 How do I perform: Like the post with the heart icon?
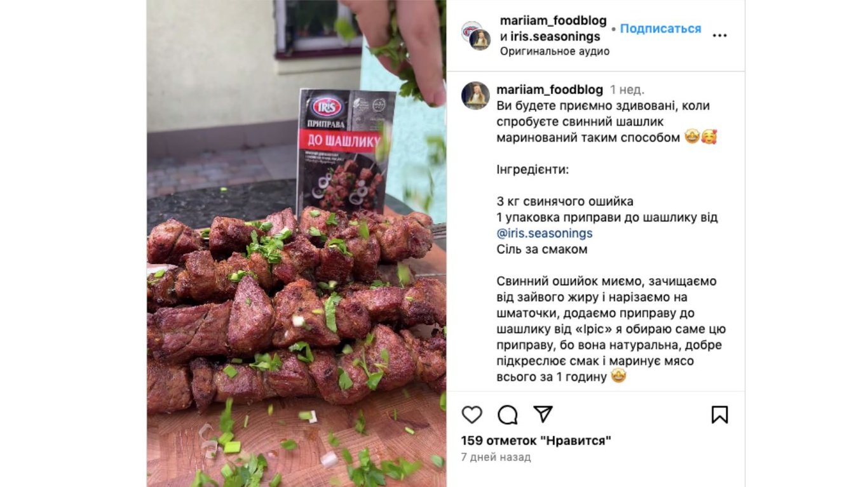coord(471,415)
